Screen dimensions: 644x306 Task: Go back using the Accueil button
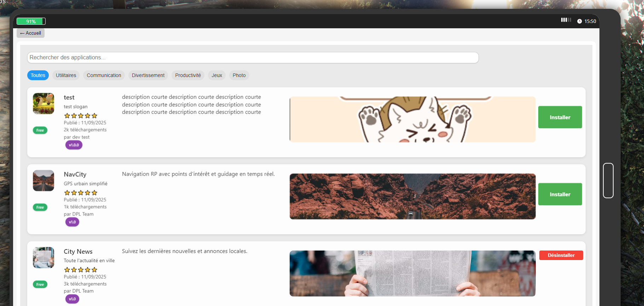31,33
